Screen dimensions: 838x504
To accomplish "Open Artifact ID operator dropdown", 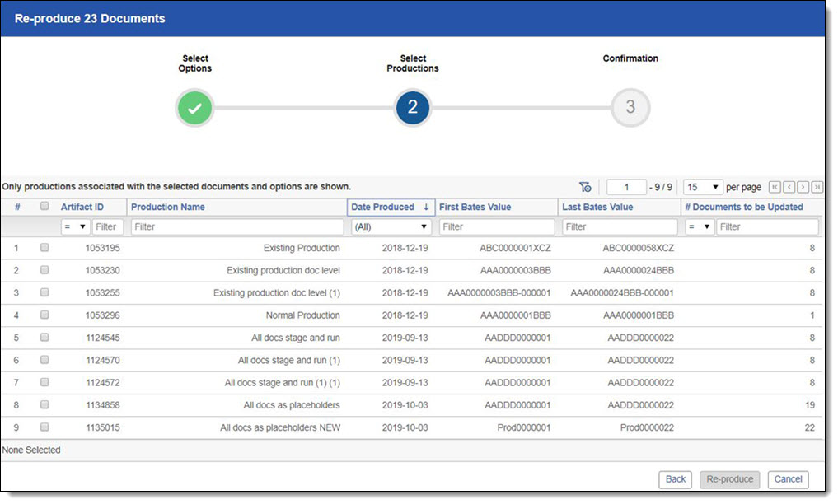I will click(75, 226).
